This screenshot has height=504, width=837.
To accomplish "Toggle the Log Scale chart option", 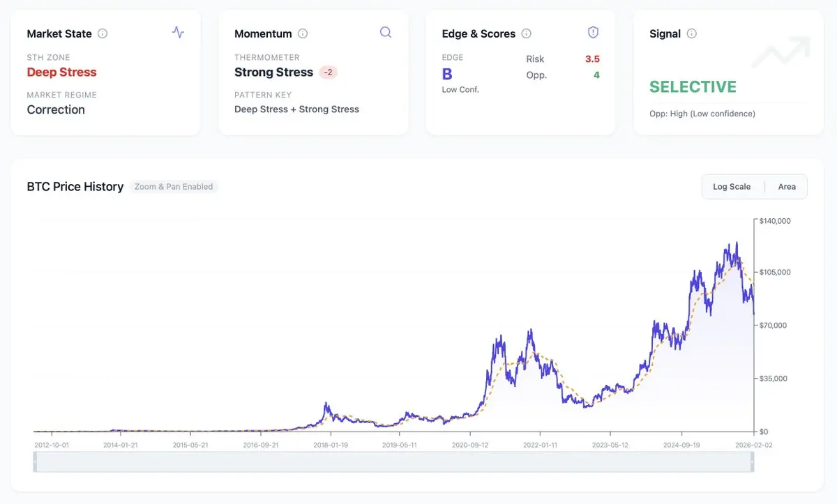I will pyautogui.click(x=732, y=187).
